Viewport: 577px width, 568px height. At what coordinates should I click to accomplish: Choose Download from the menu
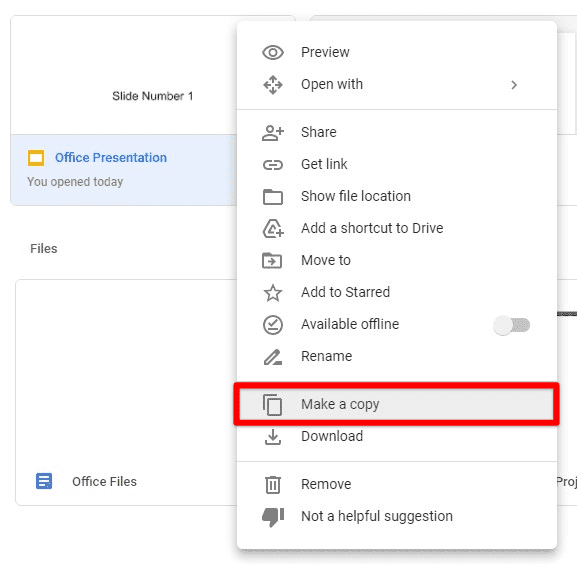397,436
